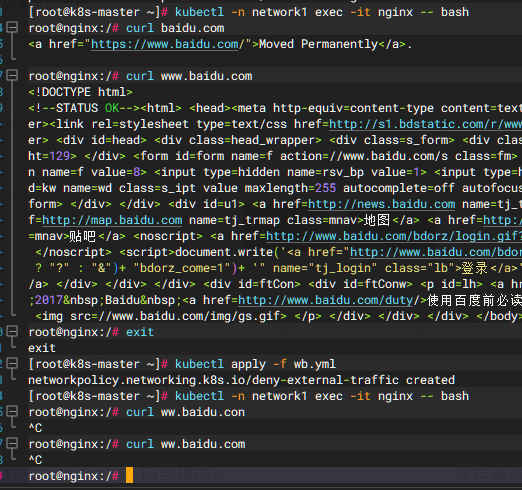Click the 'wb.yml' filename
Viewport: 522px width, 490px height.
pyautogui.click(x=315, y=364)
